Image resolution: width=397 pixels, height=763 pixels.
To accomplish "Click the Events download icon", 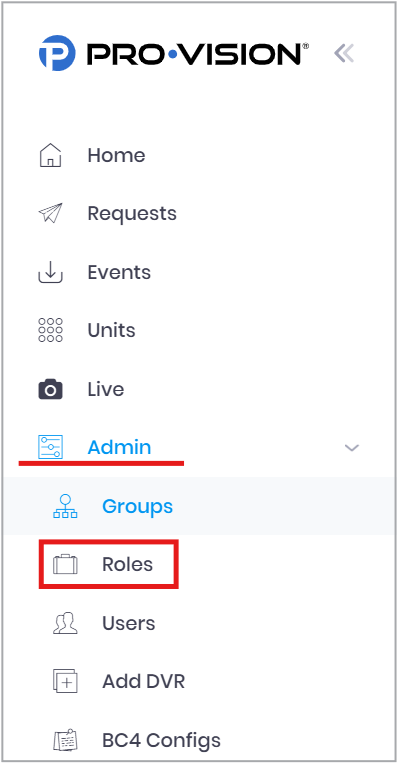I will (x=51, y=272).
